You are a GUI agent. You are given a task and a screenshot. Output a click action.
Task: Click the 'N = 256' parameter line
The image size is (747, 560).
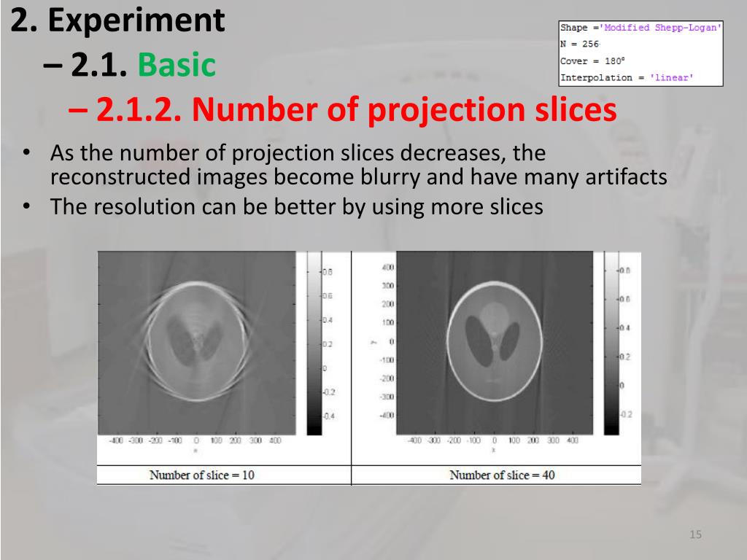click(580, 44)
